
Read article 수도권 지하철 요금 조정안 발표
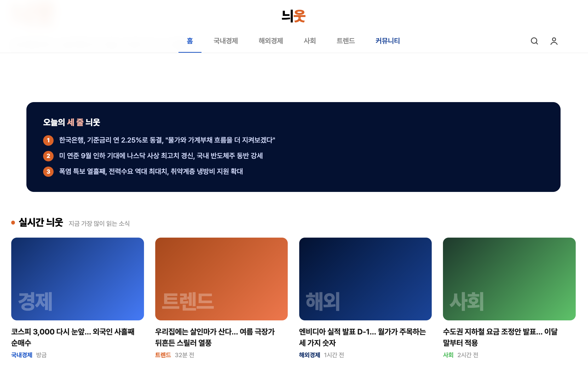(500, 337)
